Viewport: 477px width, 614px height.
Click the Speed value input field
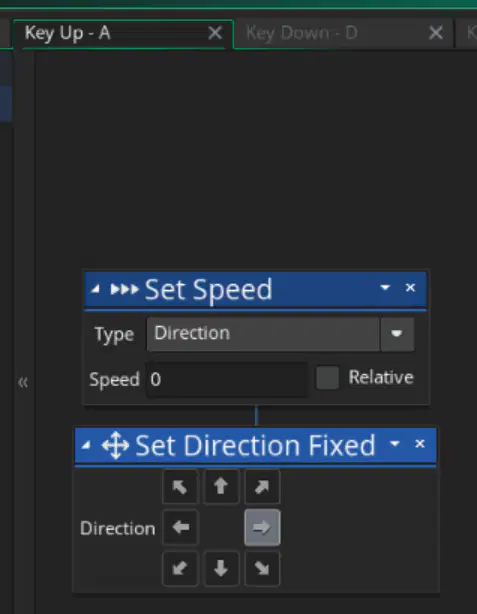pos(226,379)
